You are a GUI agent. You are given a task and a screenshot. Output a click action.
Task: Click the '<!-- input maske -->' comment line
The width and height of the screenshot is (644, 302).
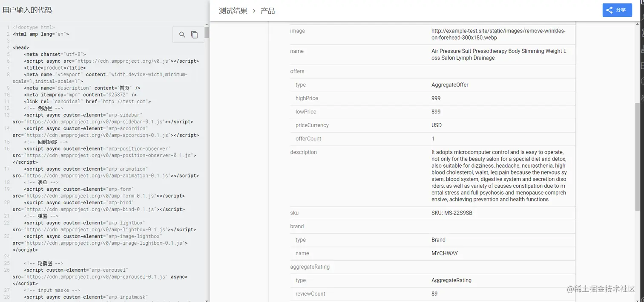(x=52, y=290)
